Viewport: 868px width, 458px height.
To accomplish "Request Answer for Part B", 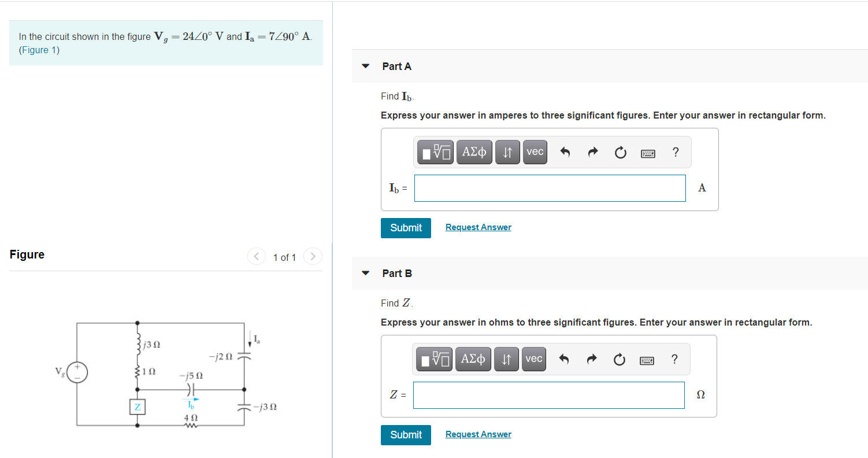I will click(x=478, y=434).
